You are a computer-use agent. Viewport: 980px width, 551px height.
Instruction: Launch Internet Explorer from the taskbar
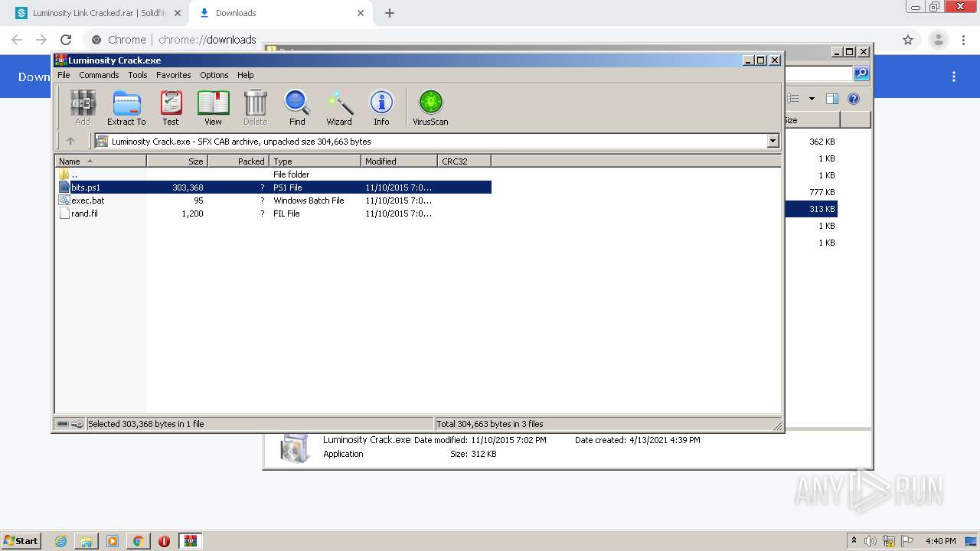click(61, 541)
